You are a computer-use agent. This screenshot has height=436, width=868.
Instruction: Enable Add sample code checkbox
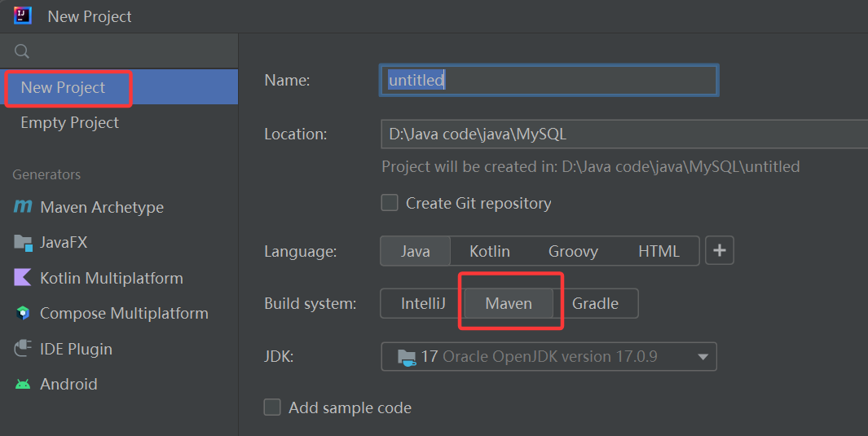271,407
